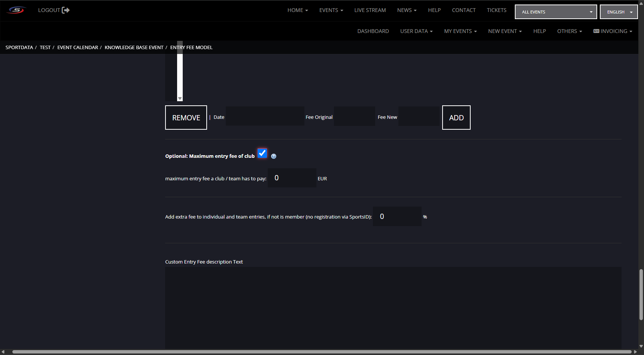Expand the NEWS dropdown menu
Viewport: 644px width, 355px height.
click(407, 10)
